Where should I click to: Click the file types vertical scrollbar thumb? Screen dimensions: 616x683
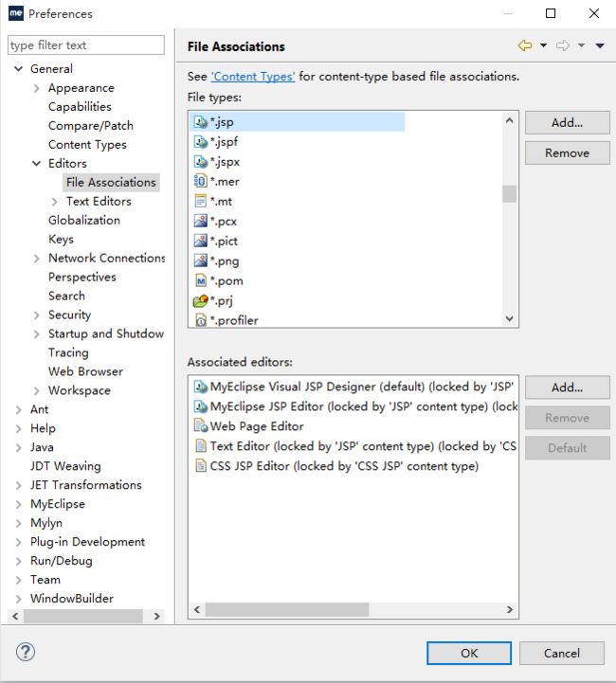[x=509, y=194]
